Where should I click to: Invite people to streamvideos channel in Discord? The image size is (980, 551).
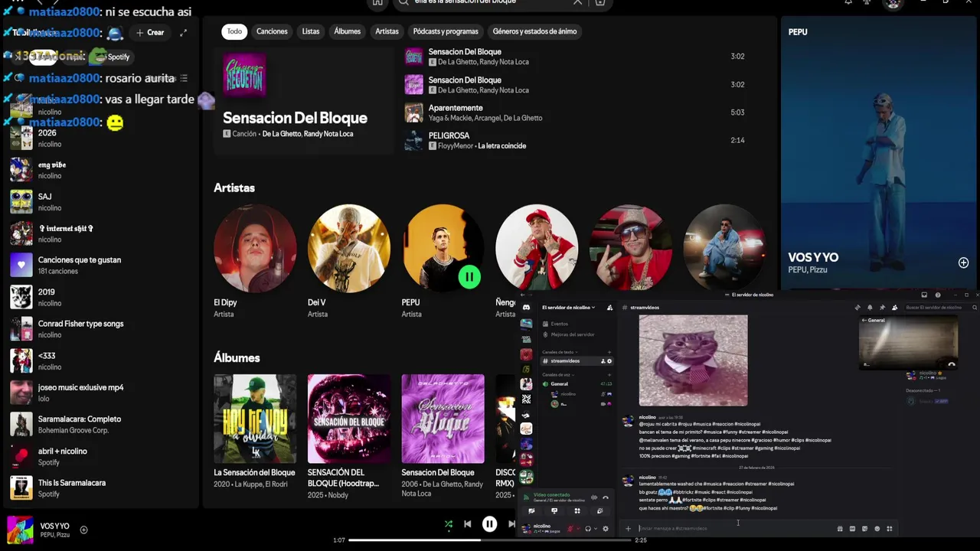pyautogui.click(x=603, y=361)
